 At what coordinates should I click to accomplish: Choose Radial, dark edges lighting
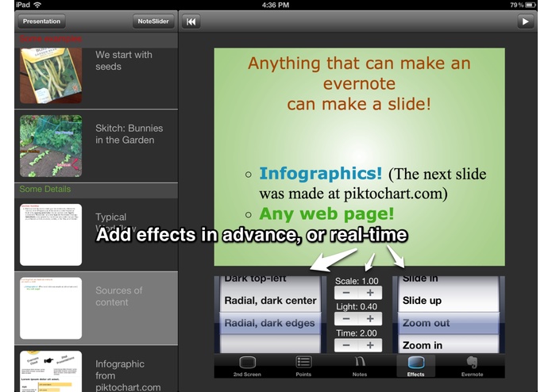coord(270,323)
